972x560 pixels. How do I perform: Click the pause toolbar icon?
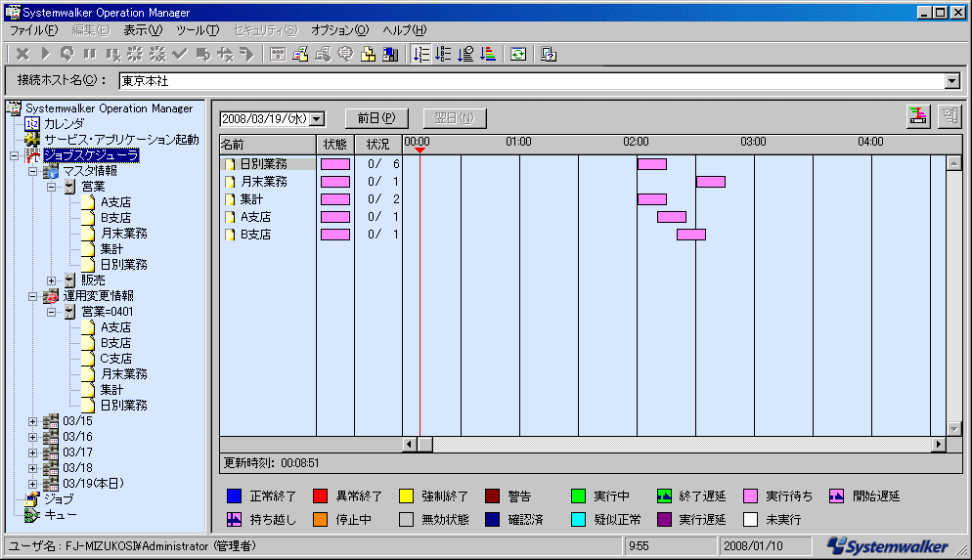(x=90, y=55)
